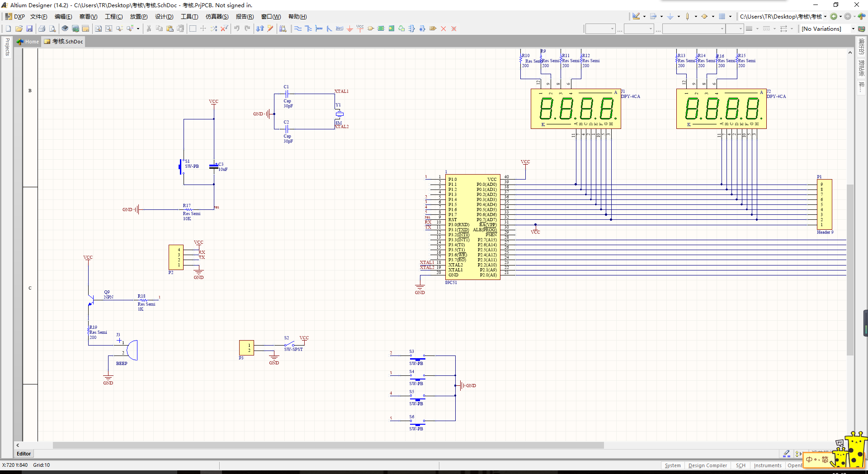Click the home page icon at far right

click(x=862, y=16)
